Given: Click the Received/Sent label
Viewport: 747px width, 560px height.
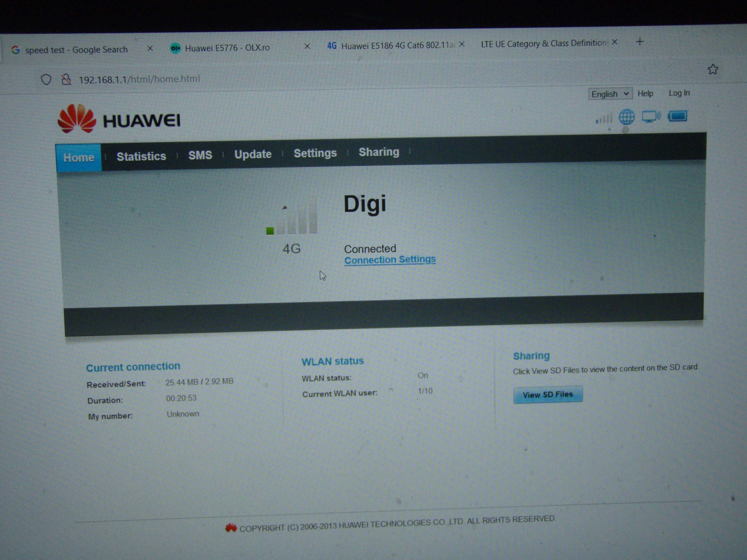Looking at the screenshot, I should click(x=116, y=385).
